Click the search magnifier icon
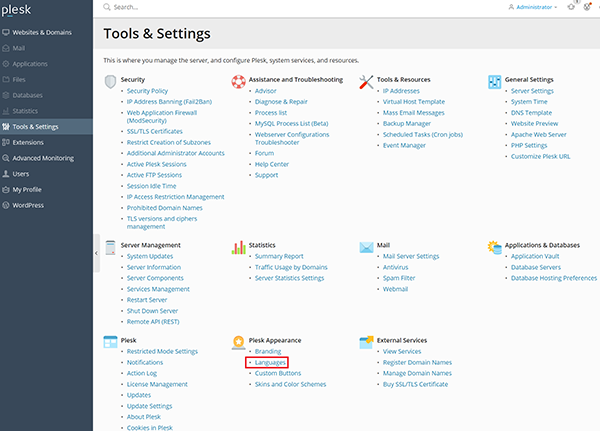Screen dimensions: 600x431 (x=107, y=7)
